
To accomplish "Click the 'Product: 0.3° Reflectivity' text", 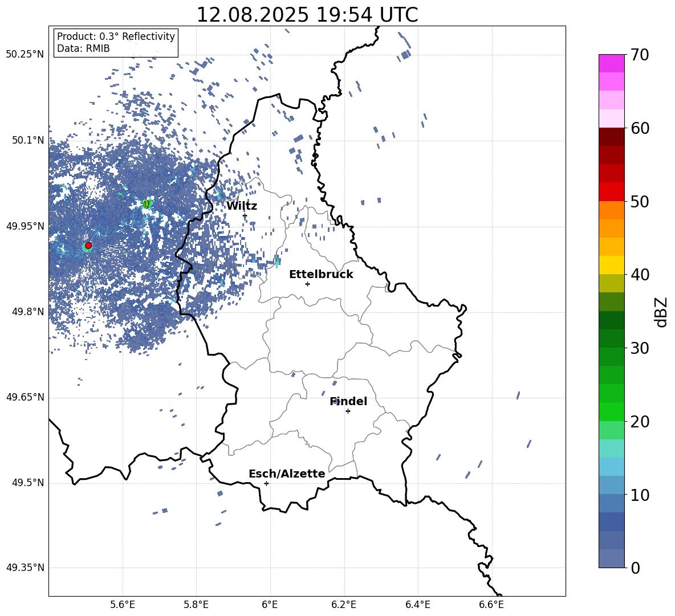I will (x=116, y=36).
